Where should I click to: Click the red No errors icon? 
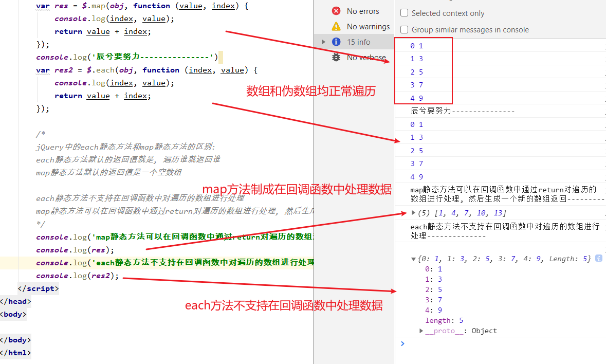(x=336, y=11)
